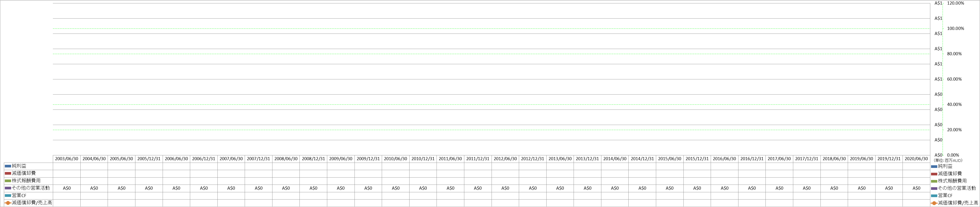
Task: Select the 2013/06/30 date column header
Action: [x=560, y=159]
